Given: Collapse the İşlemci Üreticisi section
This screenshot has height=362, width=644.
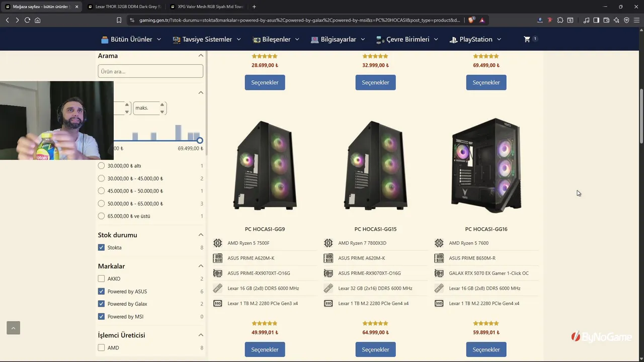Looking at the screenshot, I should 201,335.
